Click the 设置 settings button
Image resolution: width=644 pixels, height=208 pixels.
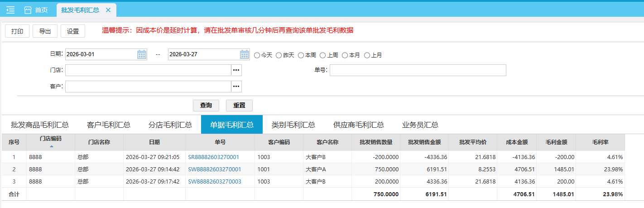point(73,31)
